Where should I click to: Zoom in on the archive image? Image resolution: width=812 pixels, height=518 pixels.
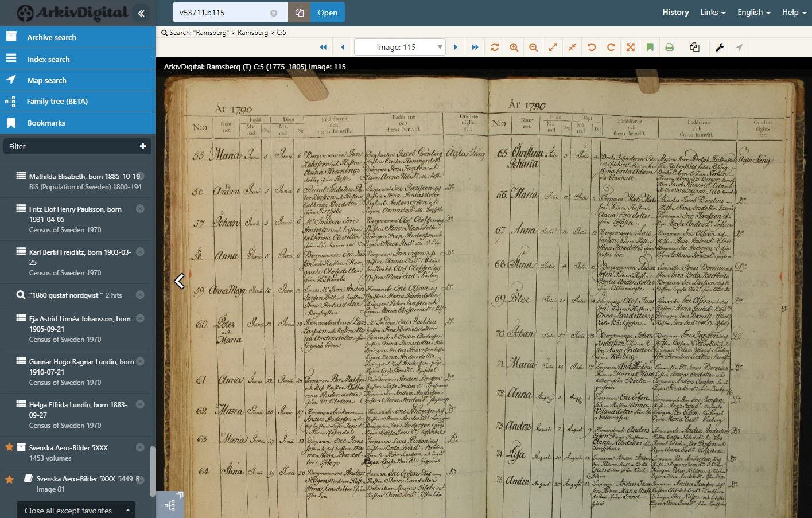pos(514,48)
